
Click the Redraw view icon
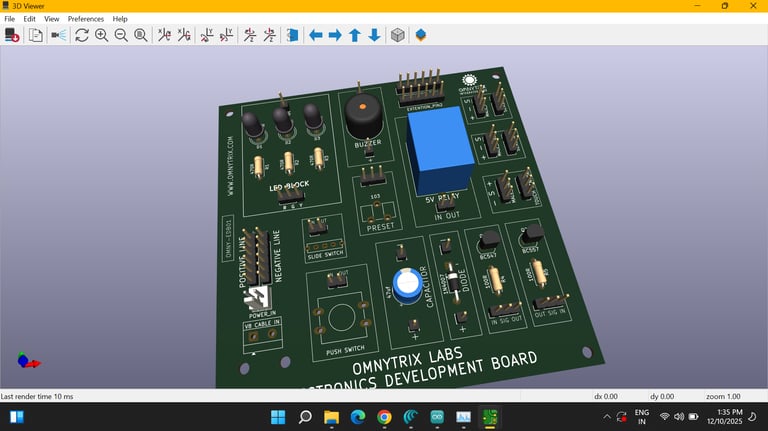click(82, 35)
